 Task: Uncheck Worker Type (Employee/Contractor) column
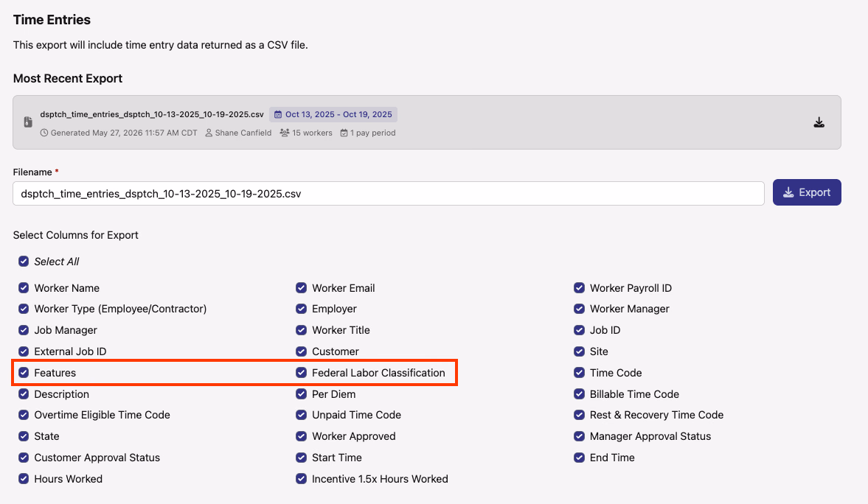[x=24, y=309]
